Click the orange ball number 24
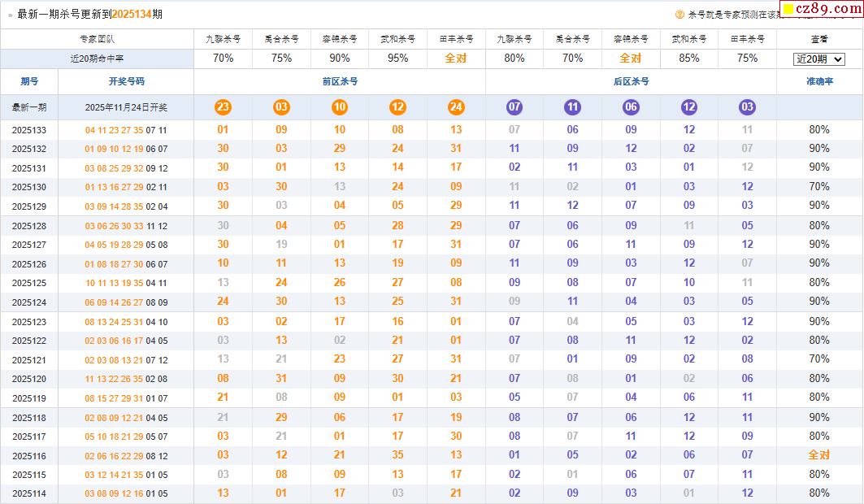Image resolution: width=864 pixels, height=504 pixels. [456, 107]
